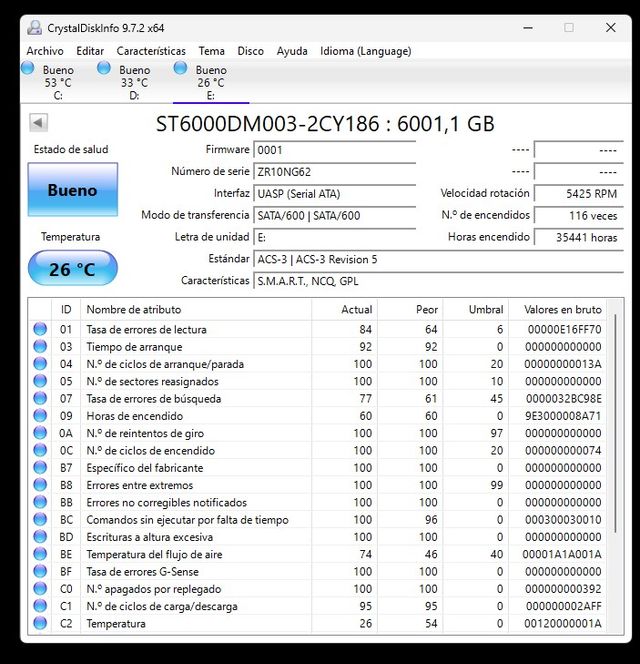
Task: Click raw value 9E3000008A71
Action: click(563, 416)
